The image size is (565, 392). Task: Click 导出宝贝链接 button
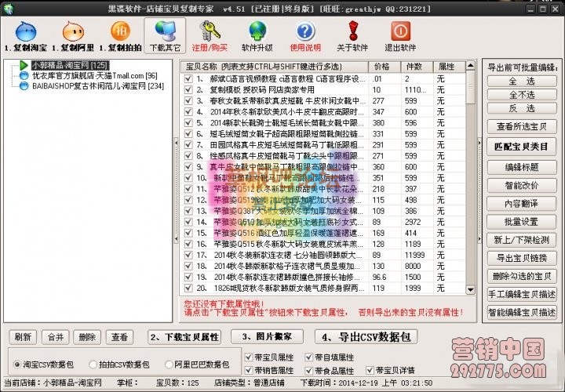tap(521, 258)
